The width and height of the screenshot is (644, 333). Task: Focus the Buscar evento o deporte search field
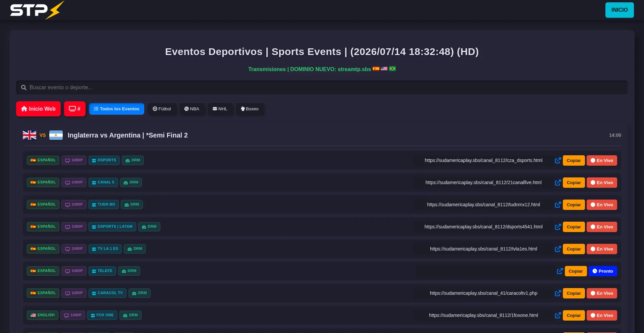[x=322, y=88]
